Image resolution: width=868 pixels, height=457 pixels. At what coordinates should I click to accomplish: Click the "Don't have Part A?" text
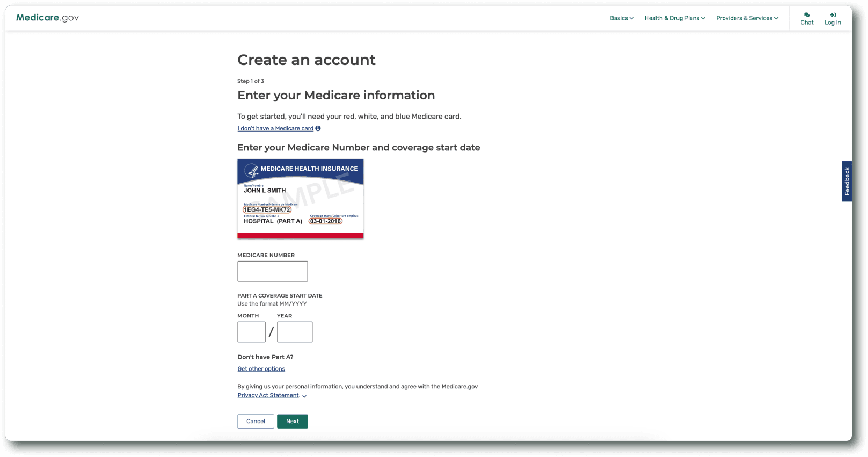click(x=265, y=357)
